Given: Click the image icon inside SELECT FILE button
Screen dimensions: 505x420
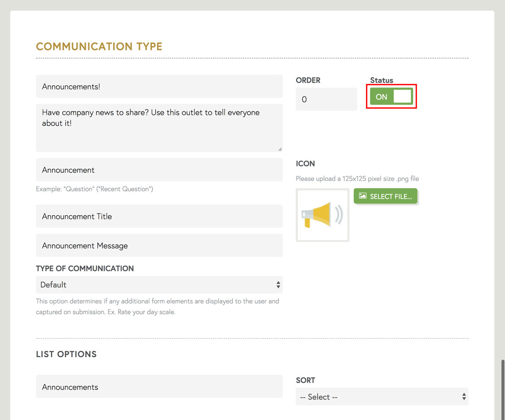Looking at the screenshot, I should [x=362, y=196].
